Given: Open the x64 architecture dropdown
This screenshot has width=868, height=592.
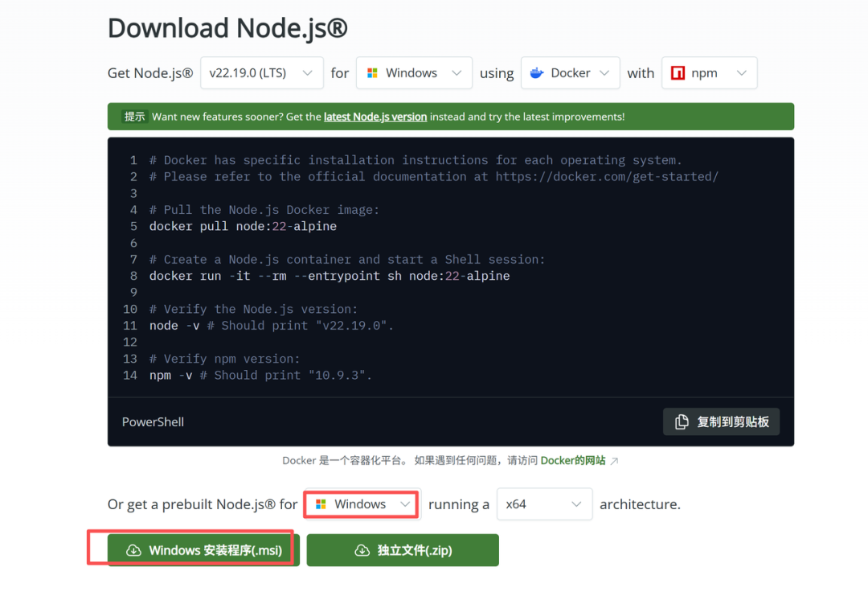Looking at the screenshot, I should tap(545, 504).
